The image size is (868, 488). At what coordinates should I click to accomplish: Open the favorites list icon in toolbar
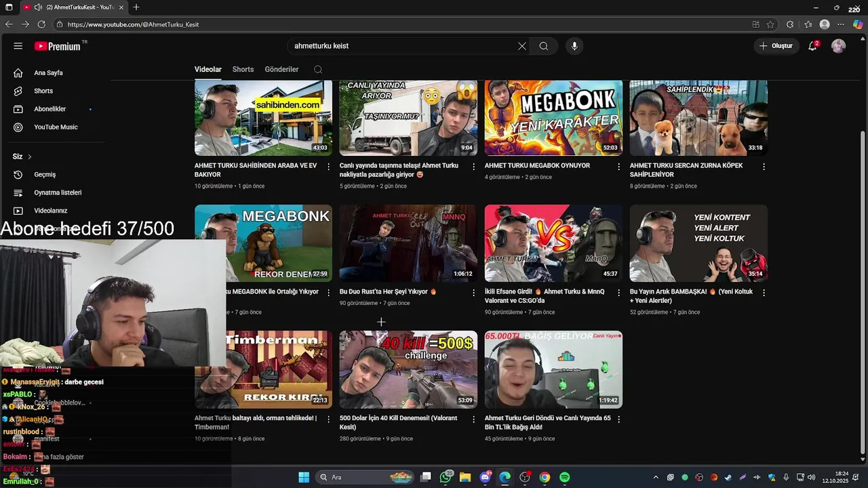808,24
